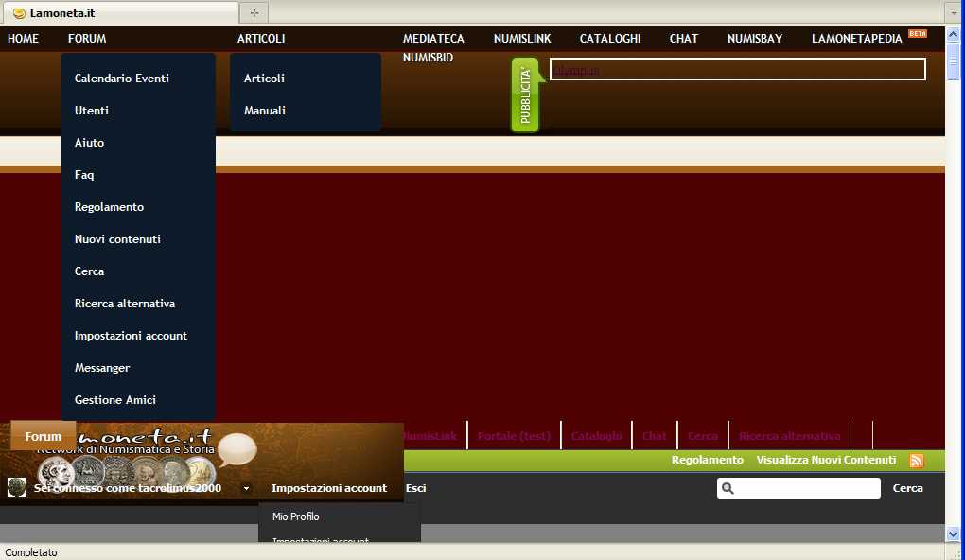Open the HOME menu item
This screenshot has width=965, height=560.
pyautogui.click(x=23, y=39)
